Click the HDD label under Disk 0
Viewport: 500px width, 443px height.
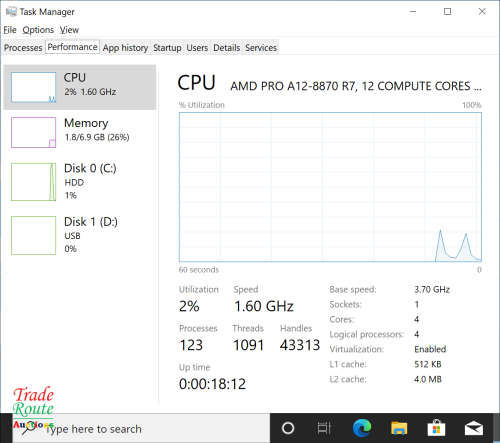click(x=74, y=183)
